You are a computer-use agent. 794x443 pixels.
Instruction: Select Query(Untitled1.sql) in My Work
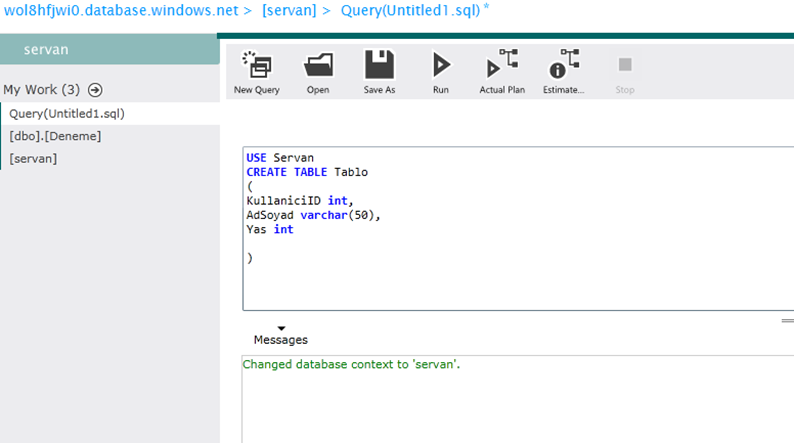[110, 113]
